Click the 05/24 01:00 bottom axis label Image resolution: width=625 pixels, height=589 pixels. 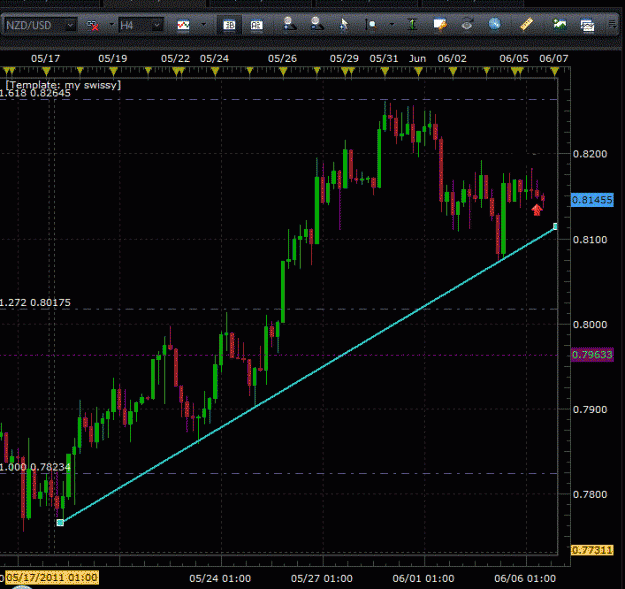click(x=220, y=578)
